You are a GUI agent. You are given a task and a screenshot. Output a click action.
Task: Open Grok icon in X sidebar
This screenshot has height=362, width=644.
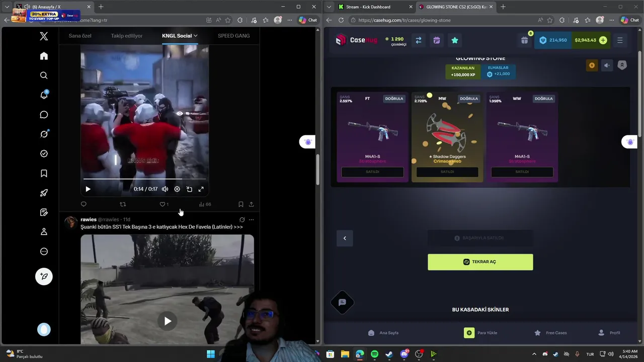(x=44, y=134)
